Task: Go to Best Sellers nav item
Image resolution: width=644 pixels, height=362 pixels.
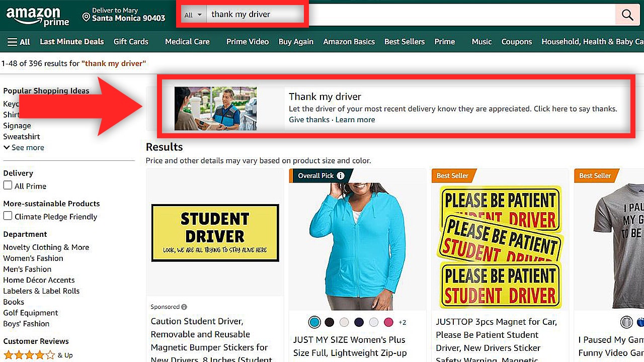Action: pos(404,42)
